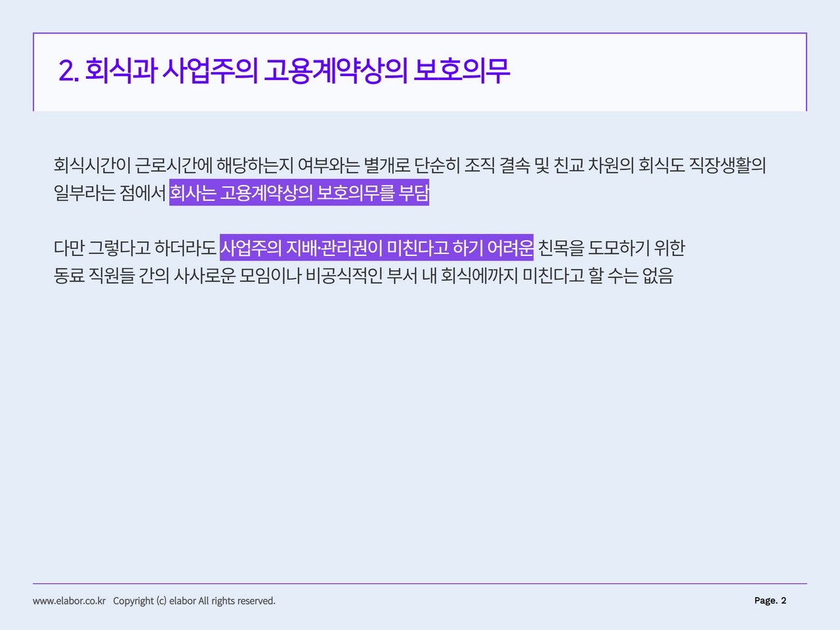
Task: Click "고용계약상의" in the heading
Action: (x=335, y=71)
